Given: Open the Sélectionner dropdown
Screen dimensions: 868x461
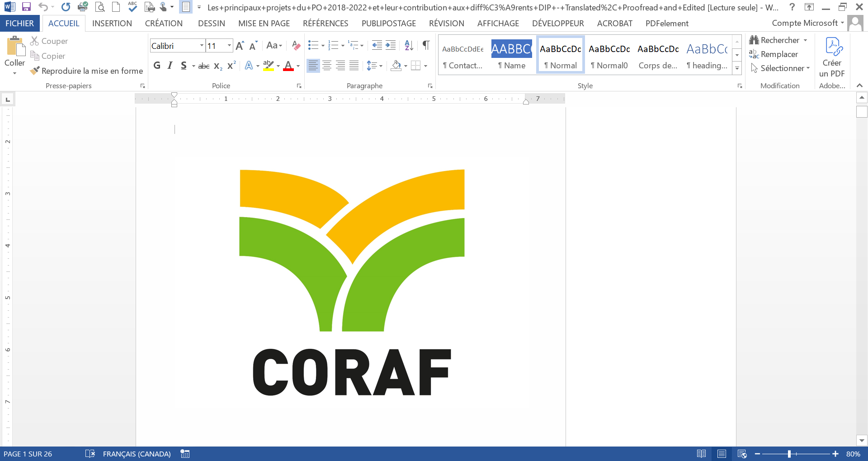Looking at the screenshot, I should pos(780,68).
